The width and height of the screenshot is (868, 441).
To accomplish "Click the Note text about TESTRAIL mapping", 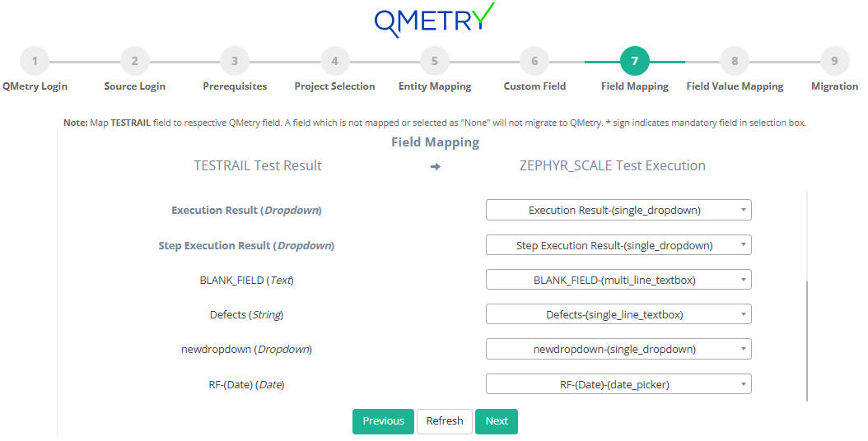I will 435,123.
